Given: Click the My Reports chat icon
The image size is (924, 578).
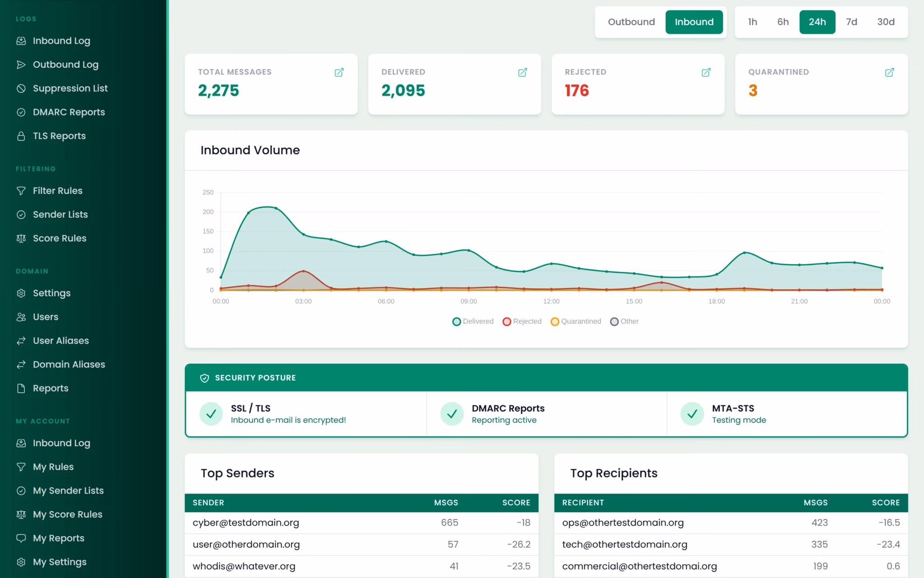Looking at the screenshot, I should 21,538.
